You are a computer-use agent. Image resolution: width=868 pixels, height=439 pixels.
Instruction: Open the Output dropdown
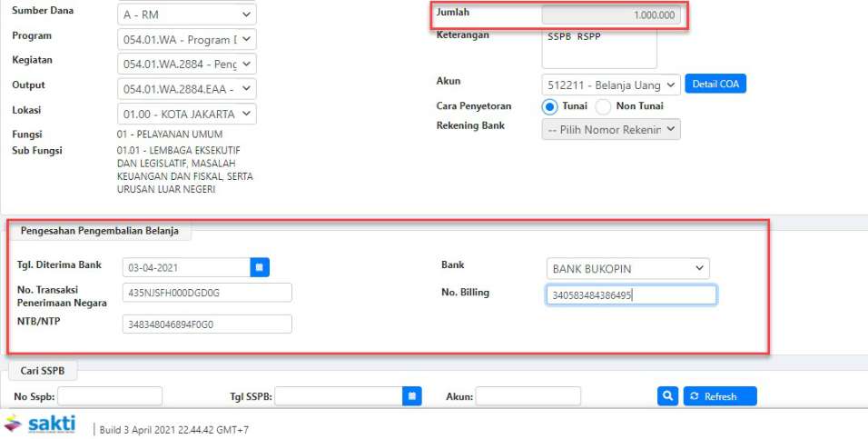[x=187, y=89]
